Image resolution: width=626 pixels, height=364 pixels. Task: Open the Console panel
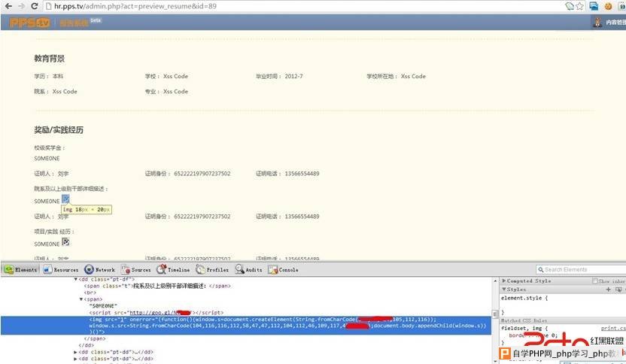tap(283, 270)
